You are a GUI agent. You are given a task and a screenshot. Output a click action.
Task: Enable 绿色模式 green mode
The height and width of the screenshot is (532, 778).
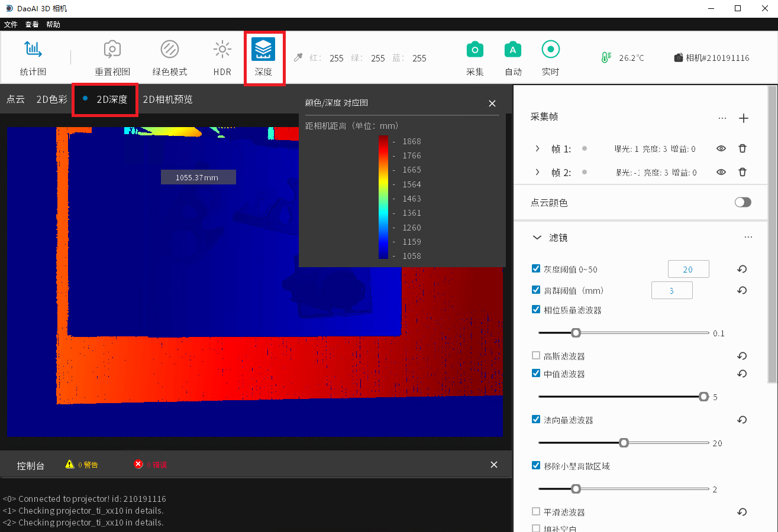click(x=170, y=50)
